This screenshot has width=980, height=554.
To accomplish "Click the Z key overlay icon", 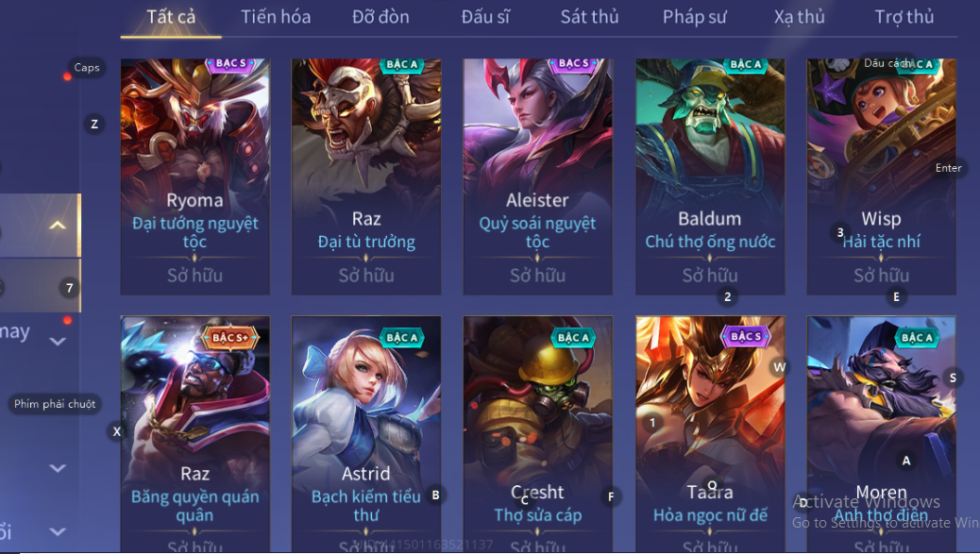I will coord(94,124).
